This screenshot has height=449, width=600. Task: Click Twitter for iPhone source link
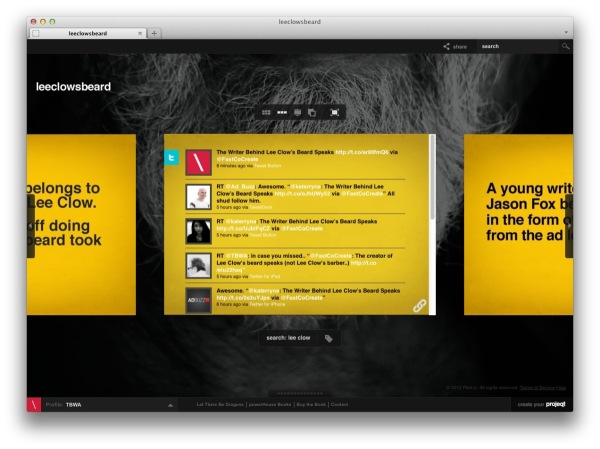pos(267,304)
